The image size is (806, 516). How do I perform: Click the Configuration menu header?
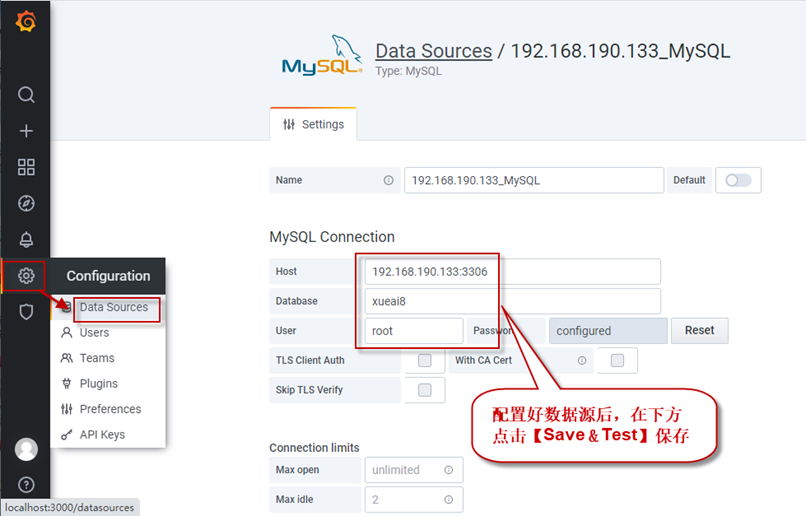point(108,276)
